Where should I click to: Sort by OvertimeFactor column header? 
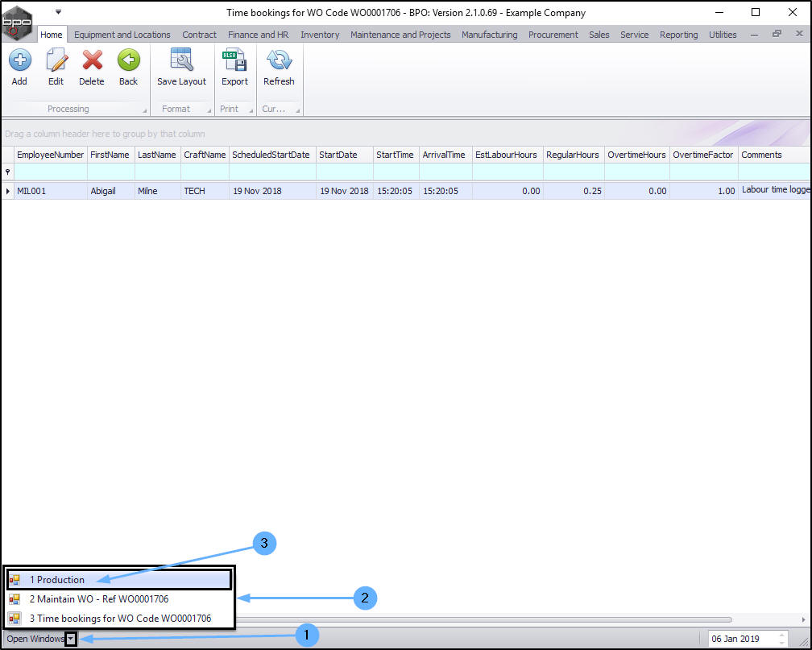coord(704,155)
